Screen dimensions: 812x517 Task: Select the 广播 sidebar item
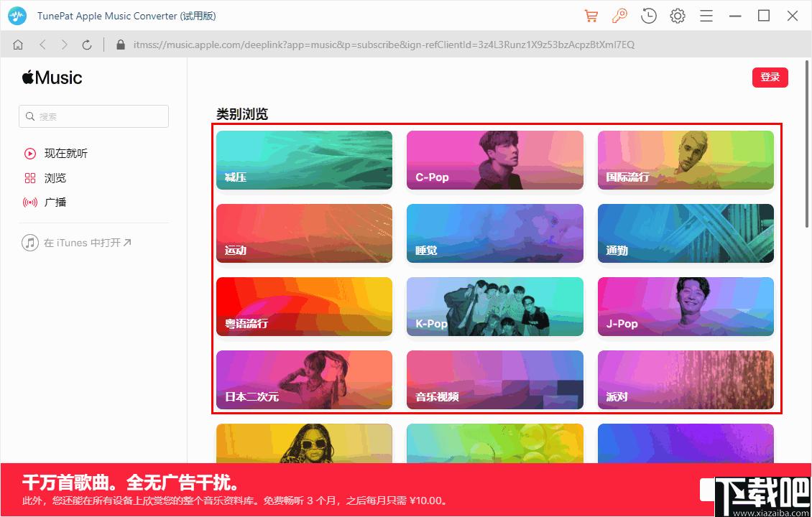(x=45, y=202)
